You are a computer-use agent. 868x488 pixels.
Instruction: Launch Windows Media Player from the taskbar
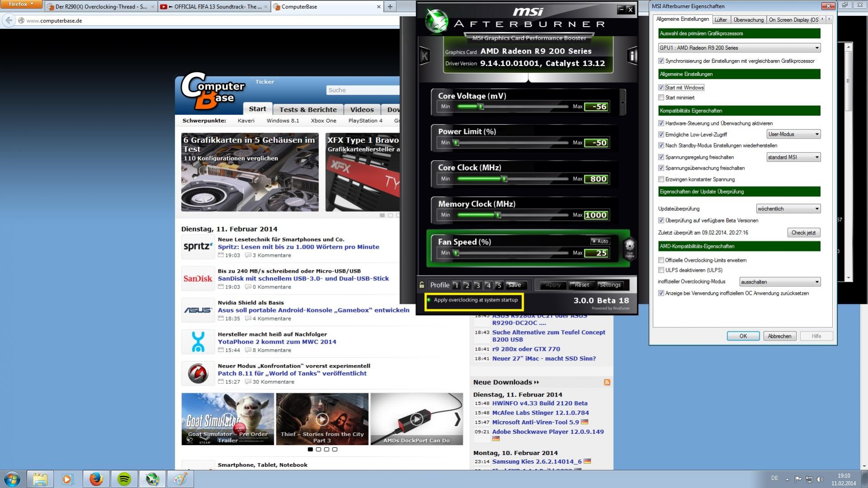67,479
